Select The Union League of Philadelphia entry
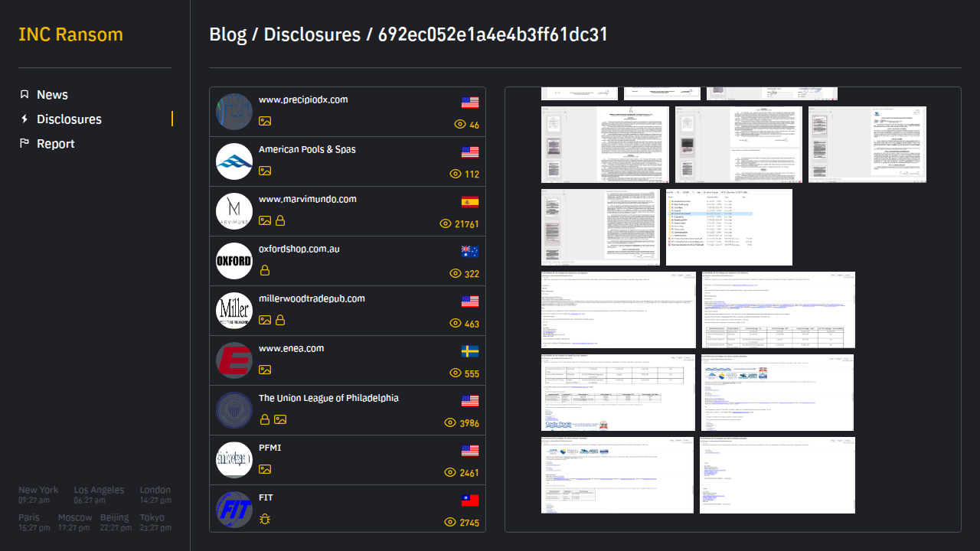The height and width of the screenshot is (551, 980). click(x=328, y=398)
